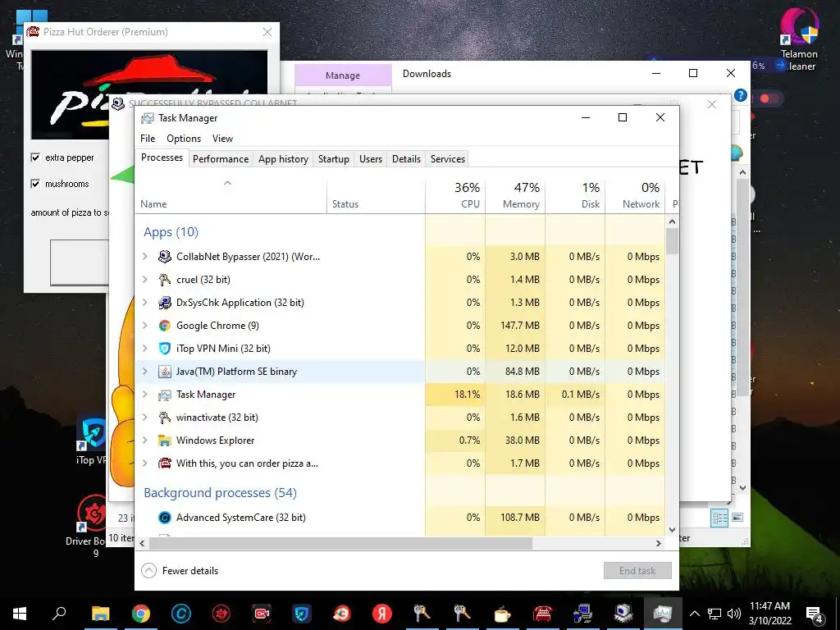
Task: Sort processes by Memory column
Action: (515, 196)
